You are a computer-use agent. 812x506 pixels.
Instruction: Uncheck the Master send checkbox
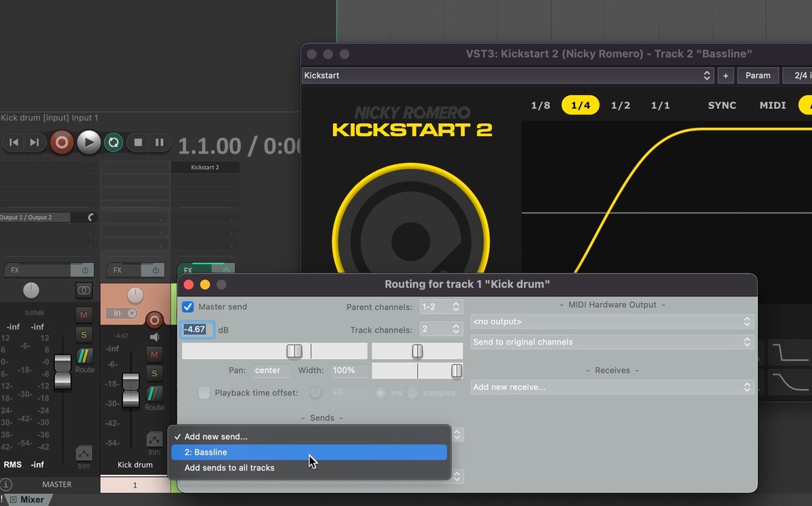click(188, 307)
